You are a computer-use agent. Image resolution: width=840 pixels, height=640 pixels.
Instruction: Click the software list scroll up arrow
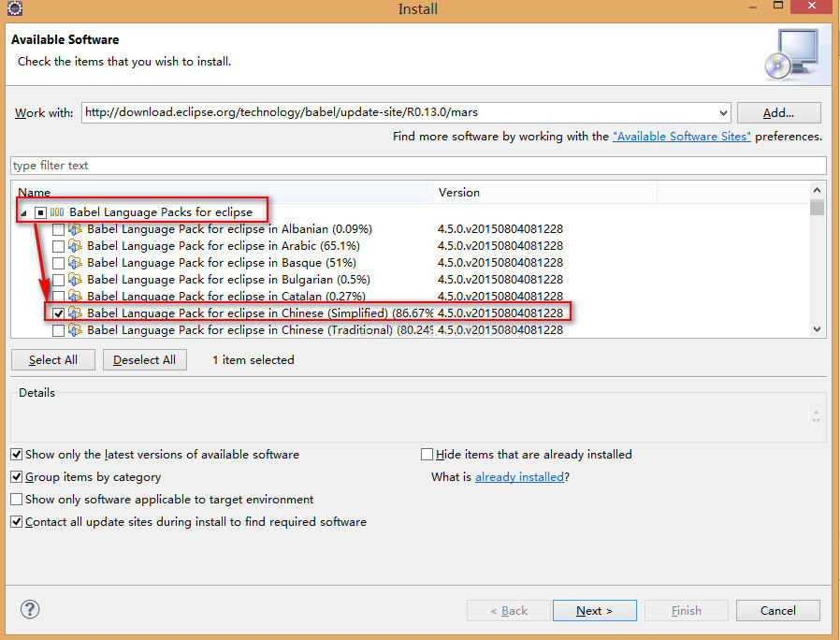tap(817, 190)
